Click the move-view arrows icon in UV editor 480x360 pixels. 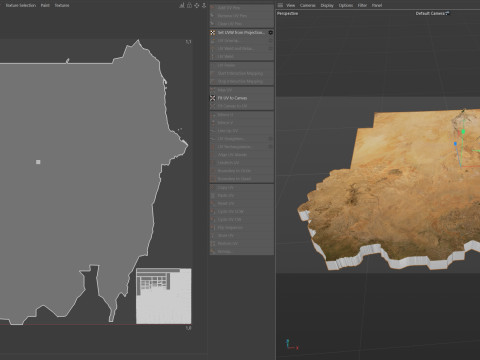click(x=197, y=5)
